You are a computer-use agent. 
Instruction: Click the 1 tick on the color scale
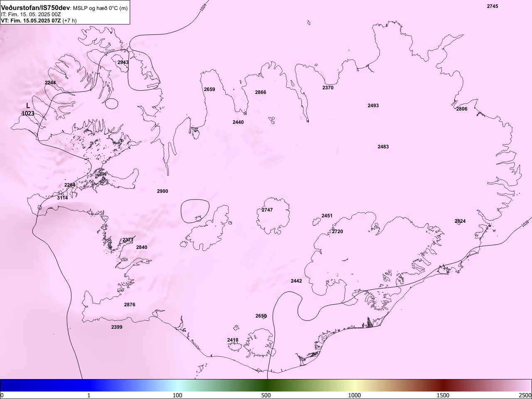(89, 395)
